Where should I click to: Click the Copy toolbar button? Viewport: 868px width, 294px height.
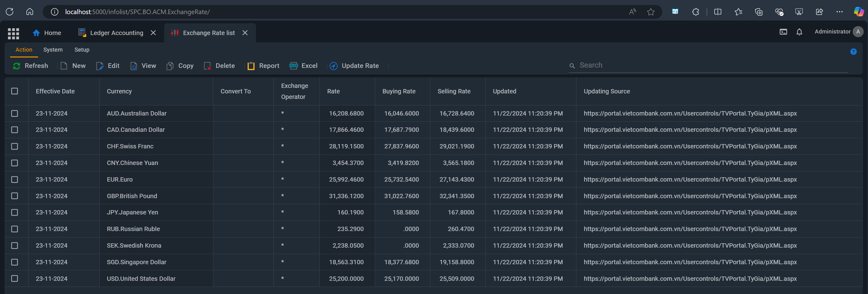[180, 66]
